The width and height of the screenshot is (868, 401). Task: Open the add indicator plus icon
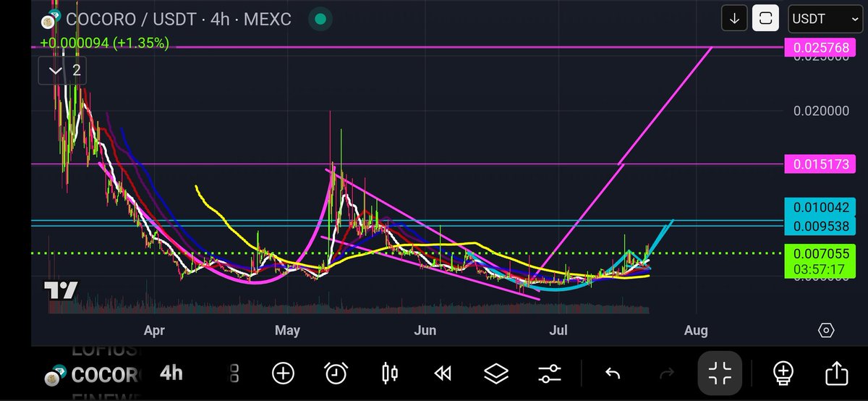(283, 373)
